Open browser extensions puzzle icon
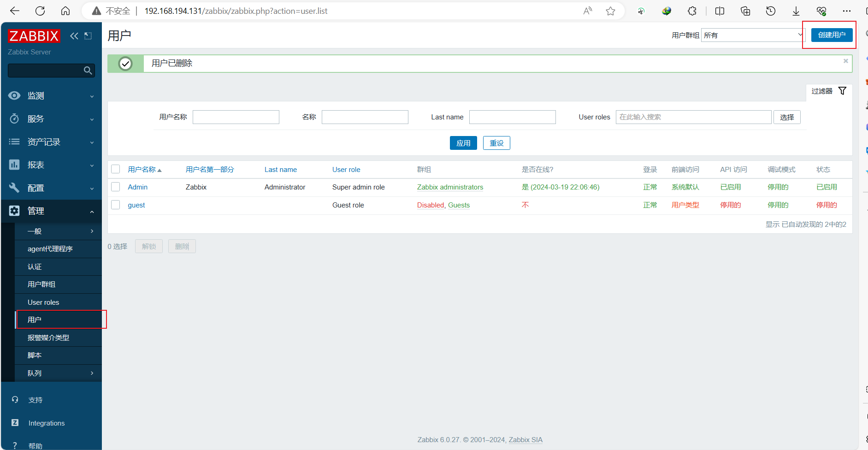The image size is (868, 450). (692, 11)
